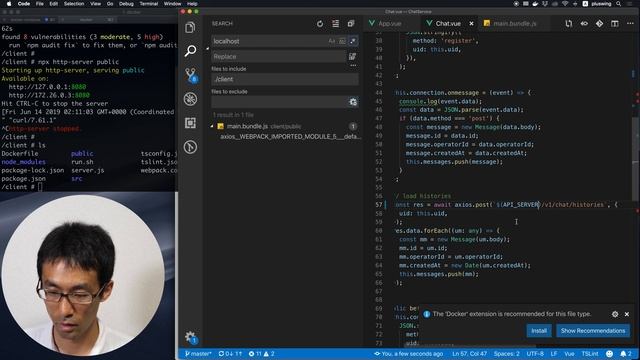This screenshot has height=360, width=640.
Task: Synchronize changes in status bar
Action: (230, 353)
